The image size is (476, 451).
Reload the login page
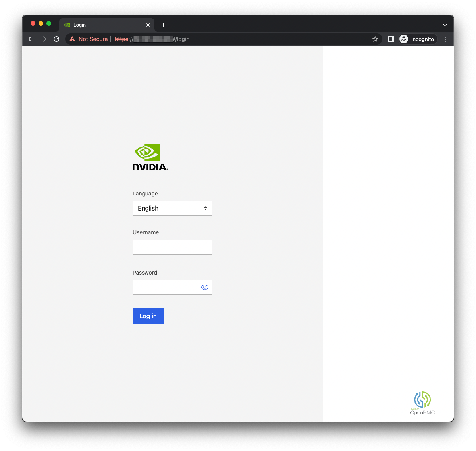(x=56, y=39)
